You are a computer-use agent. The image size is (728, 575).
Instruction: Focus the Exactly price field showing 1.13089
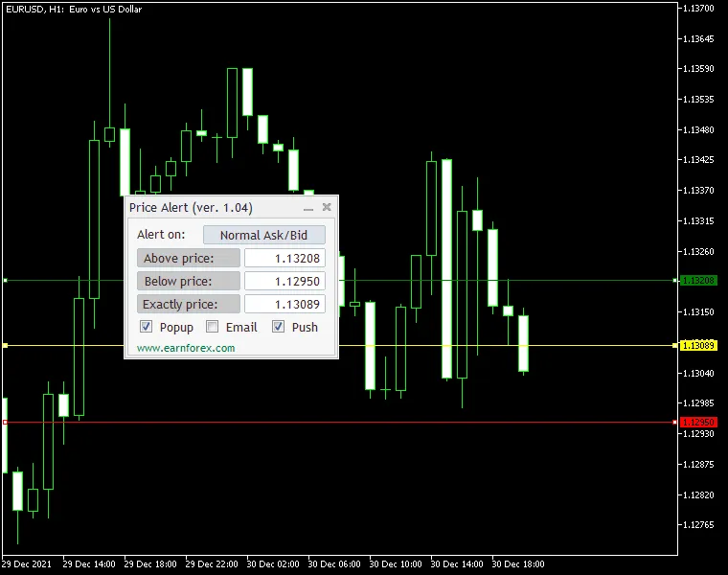[284, 304]
